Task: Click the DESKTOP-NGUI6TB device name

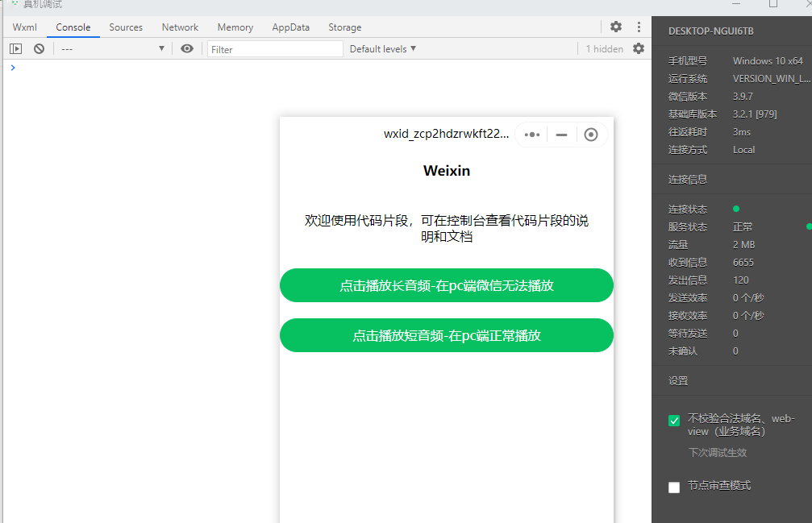Action: click(x=710, y=31)
